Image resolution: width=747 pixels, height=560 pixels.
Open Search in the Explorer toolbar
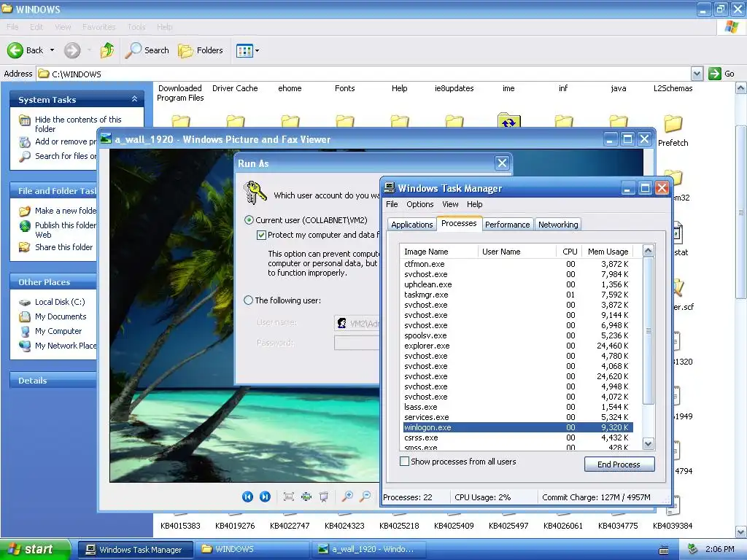point(147,50)
